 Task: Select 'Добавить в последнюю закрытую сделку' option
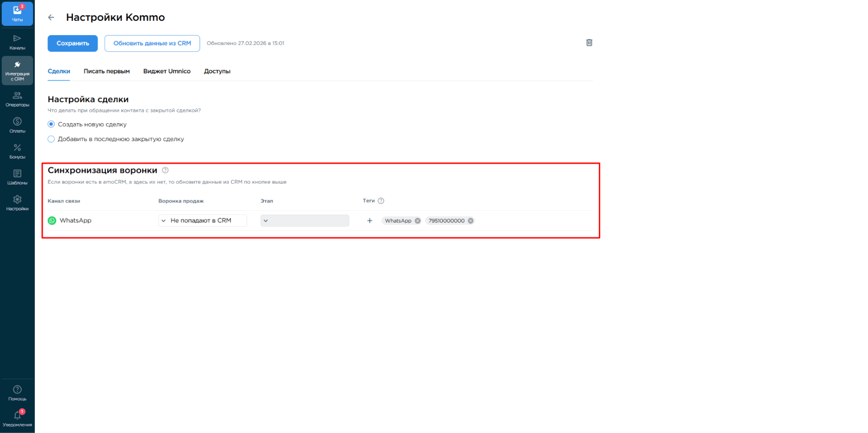51,139
